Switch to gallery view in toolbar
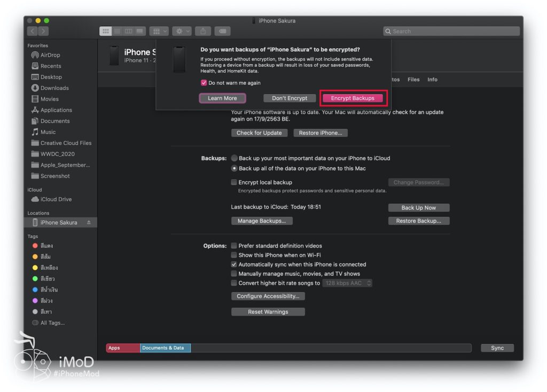Viewport: 547px width, 392px height. [x=139, y=32]
